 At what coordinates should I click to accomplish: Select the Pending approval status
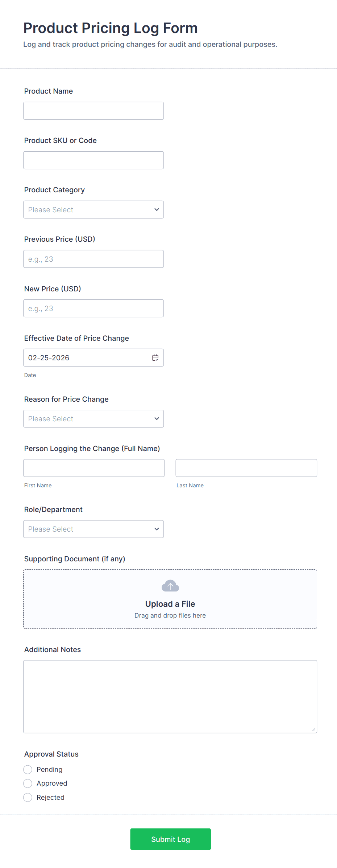tap(28, 770)
